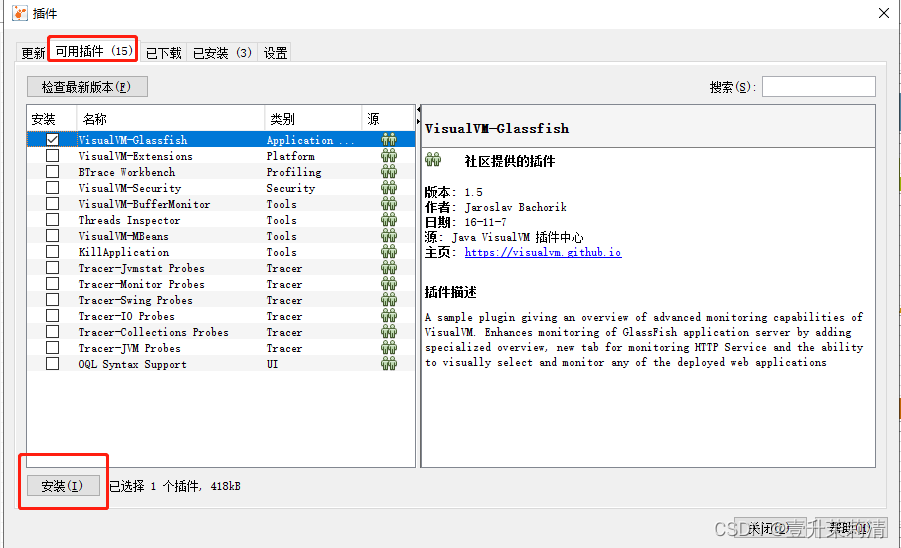The width and height of the screenshot is (901, 548).
Task: Click the 安装 button
Action: 63,486
